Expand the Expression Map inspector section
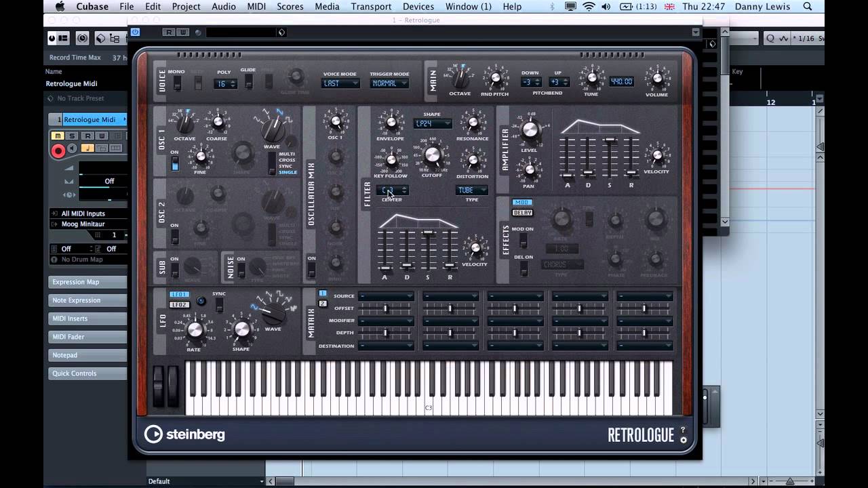 coord(88,282)
